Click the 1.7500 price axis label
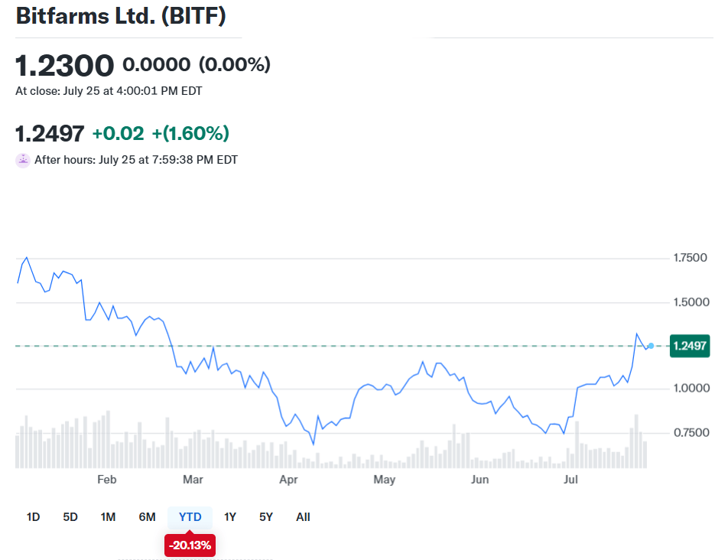Viewport: 728px width, 560px height. pos(690,259)
